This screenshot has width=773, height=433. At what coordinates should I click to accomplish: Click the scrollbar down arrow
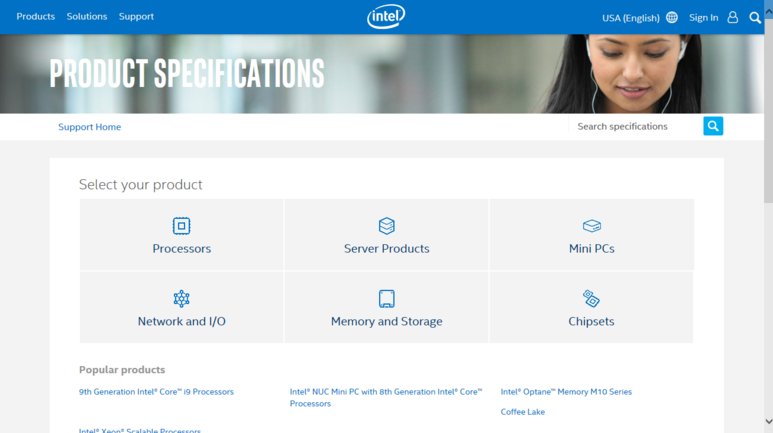pos(769,421)
